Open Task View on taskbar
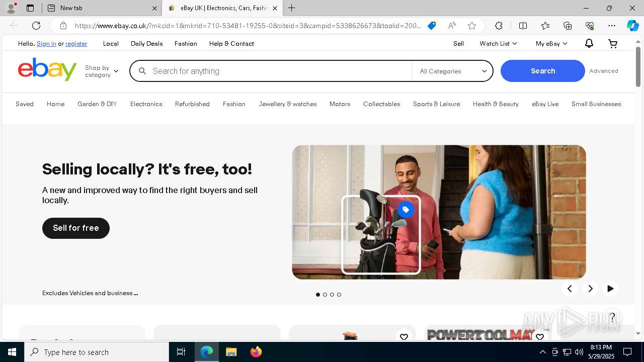This screenshot has width=644, height=362. (181, 352)
